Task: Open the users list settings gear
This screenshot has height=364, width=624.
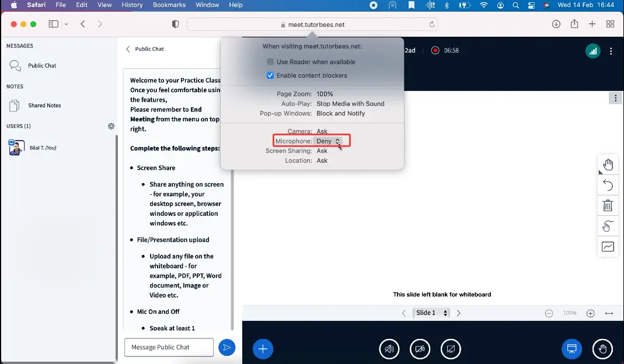Action: (111, 126)
